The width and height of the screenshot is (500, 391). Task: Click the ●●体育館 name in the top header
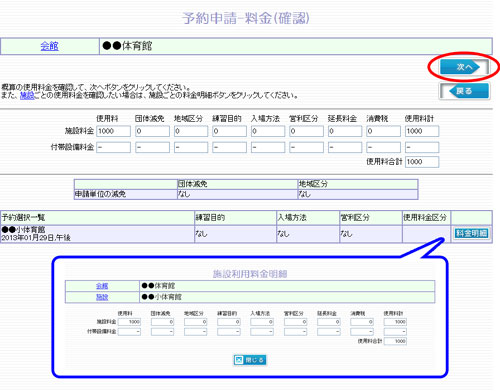[x=127, y=46]
